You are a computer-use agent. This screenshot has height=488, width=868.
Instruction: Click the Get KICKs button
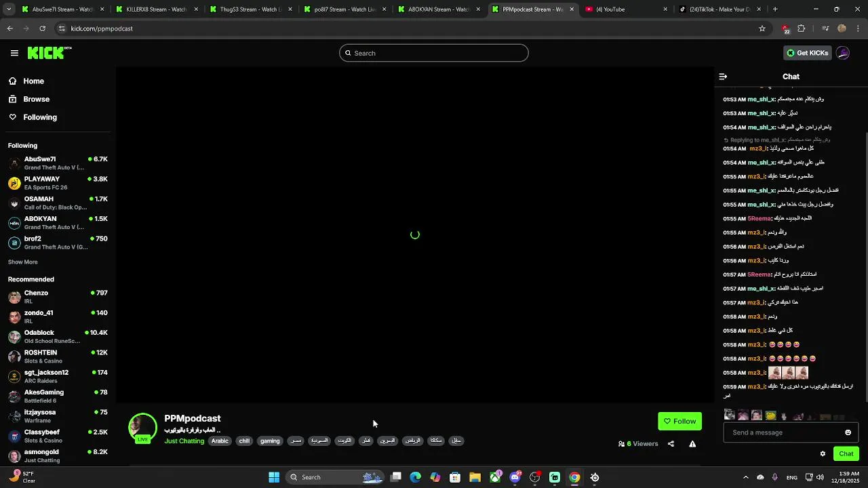pyautogui.click(x=807, y=53)
